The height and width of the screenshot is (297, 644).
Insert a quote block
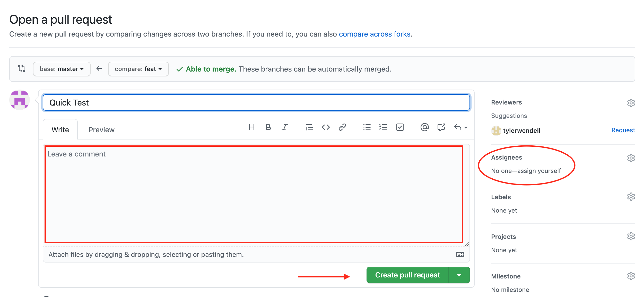click(309, 127)
